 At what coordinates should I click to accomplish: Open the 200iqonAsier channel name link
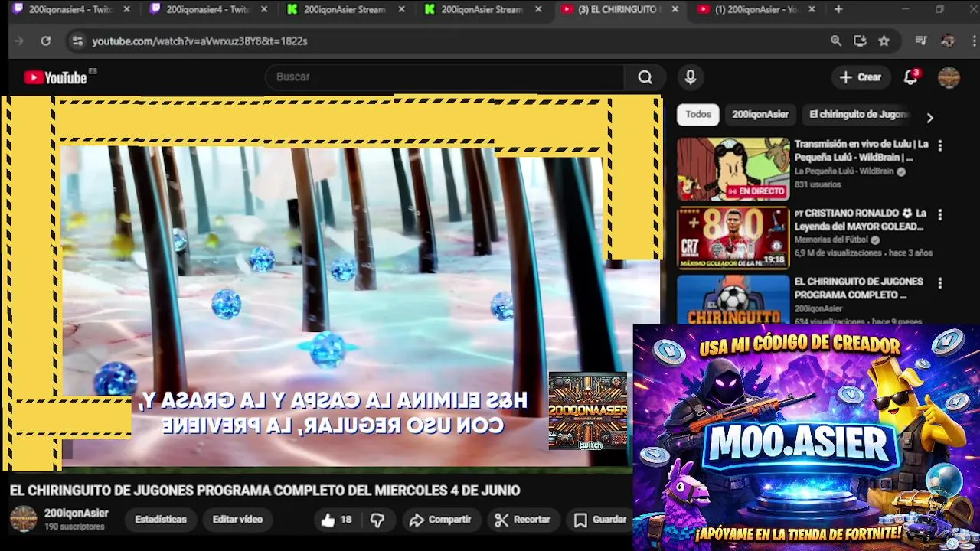pyautogui.click(x=76, y=514)
